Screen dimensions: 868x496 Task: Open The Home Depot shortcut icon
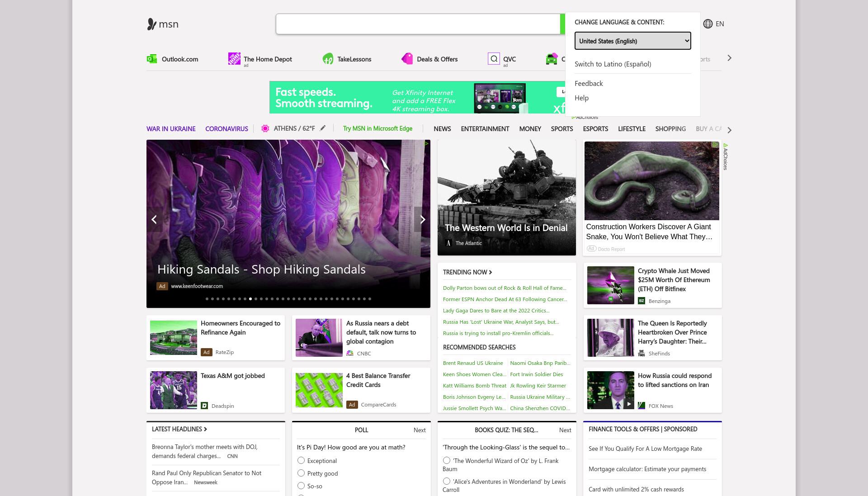click(x=234, y=59)
